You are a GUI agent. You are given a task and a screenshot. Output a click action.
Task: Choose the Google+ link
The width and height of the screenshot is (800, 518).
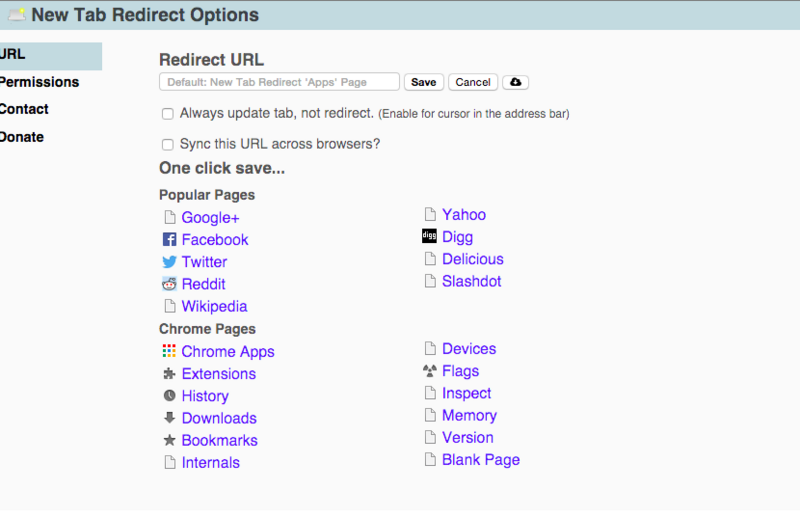point(210,218)
